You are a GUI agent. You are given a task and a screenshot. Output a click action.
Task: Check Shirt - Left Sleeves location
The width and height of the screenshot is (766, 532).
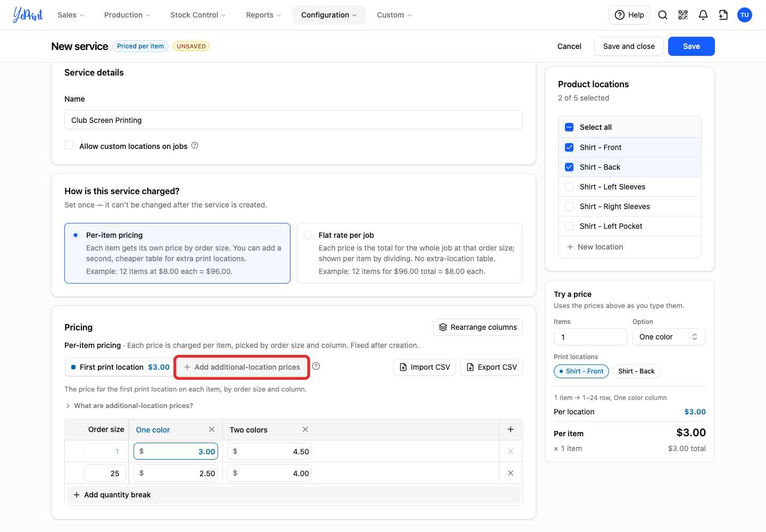coord(569,187)
